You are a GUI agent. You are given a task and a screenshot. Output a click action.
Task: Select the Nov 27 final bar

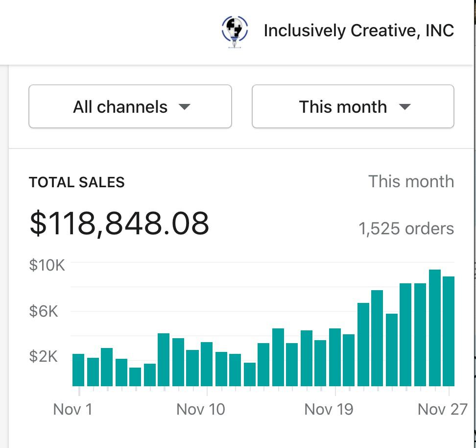tap(449, 331)
